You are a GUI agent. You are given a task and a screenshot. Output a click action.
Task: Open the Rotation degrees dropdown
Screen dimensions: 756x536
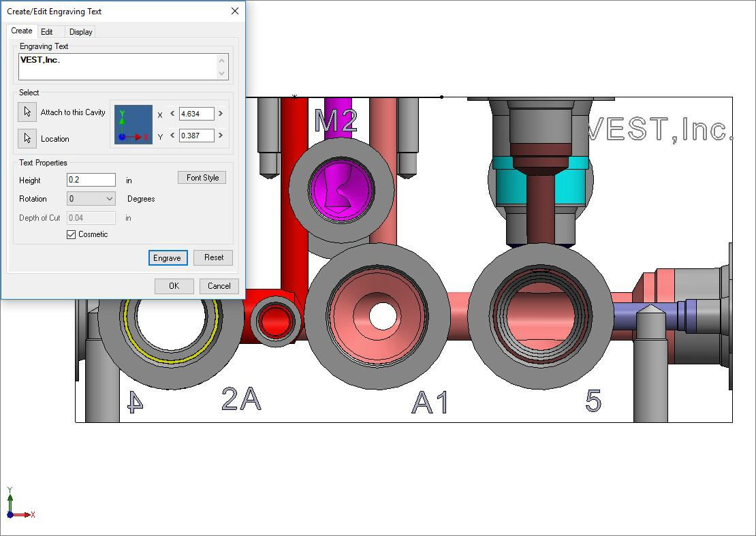[110, 199]
